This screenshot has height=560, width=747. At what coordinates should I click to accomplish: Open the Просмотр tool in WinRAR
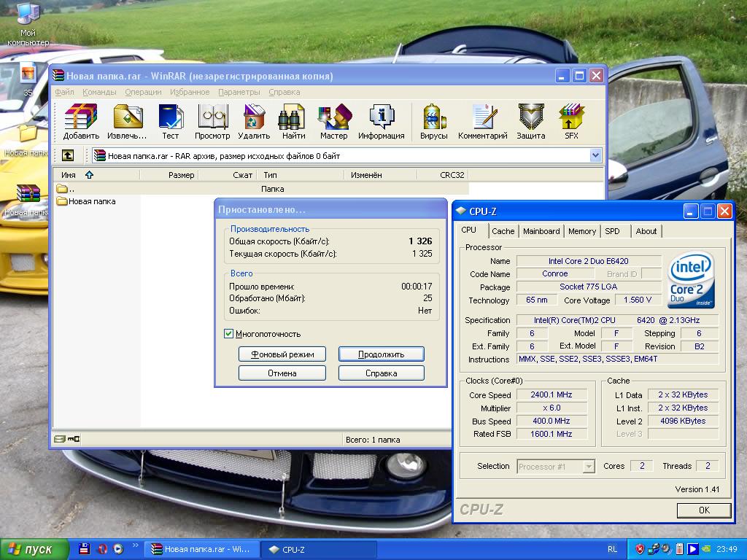tap(212, 122)
